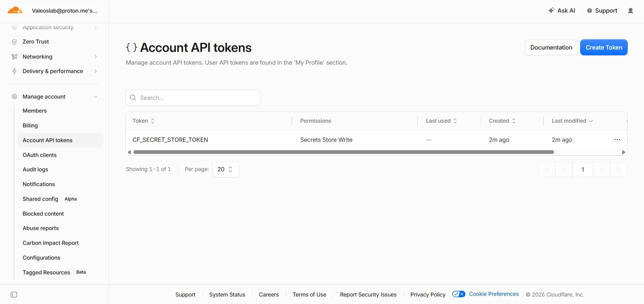Go to the next page of results
This screenshot has width=644, height=304.
(x=601, y=169)
